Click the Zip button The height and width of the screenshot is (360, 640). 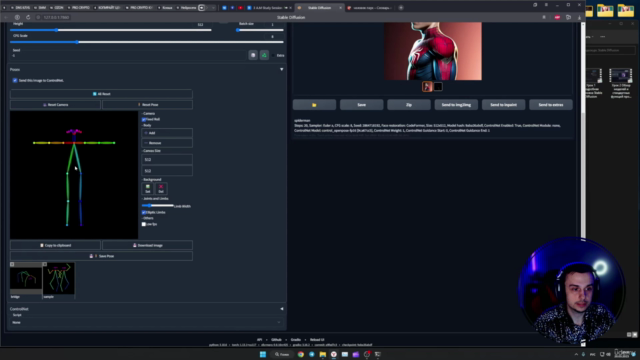[409, 105]
